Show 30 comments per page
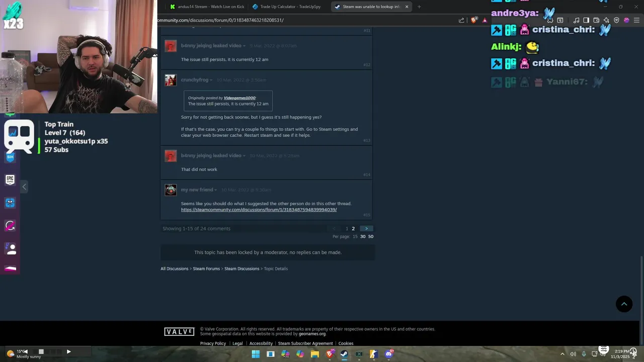Image resolution: width=644 pixels, height=362 pixels. pos(363,236)
